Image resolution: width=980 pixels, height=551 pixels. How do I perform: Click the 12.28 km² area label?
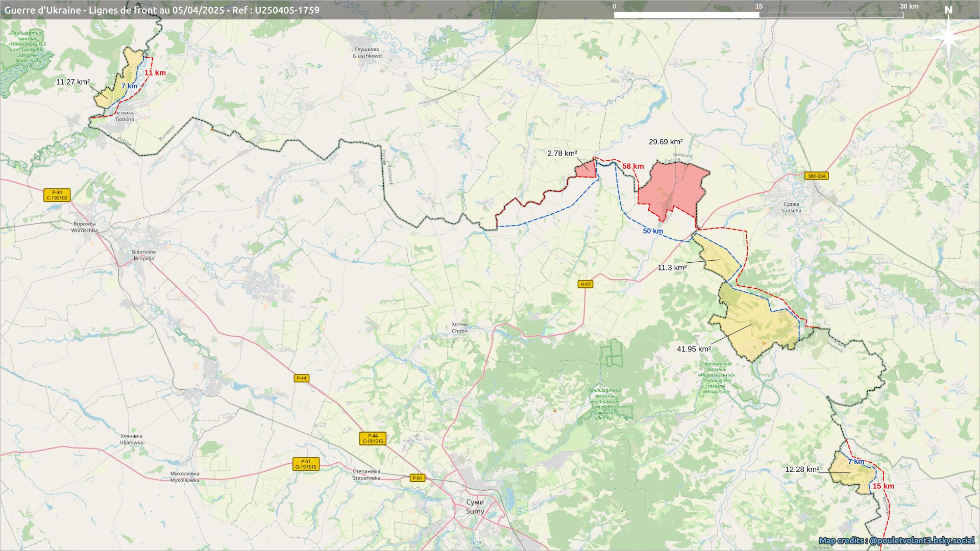(x=802, y=469)
